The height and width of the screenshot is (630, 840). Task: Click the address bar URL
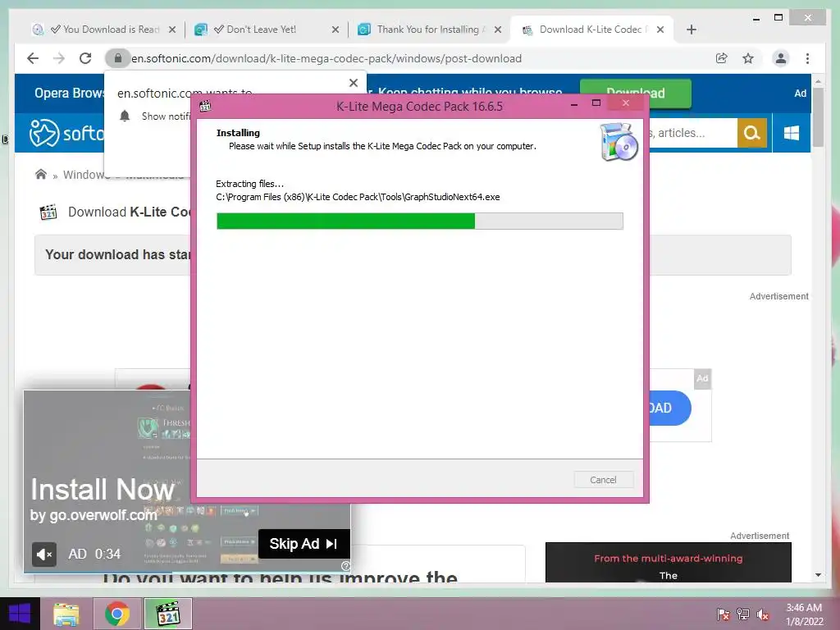pos(326,58)
